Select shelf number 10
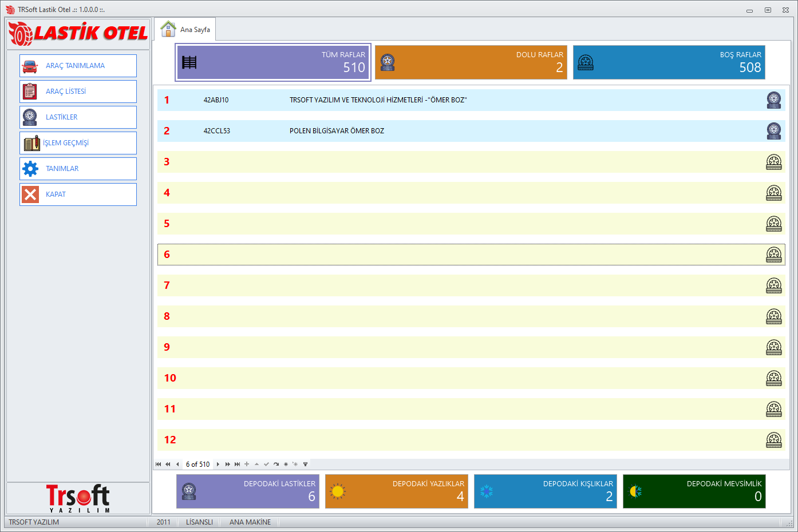798x532 pixels. click(x=170, y=378)
